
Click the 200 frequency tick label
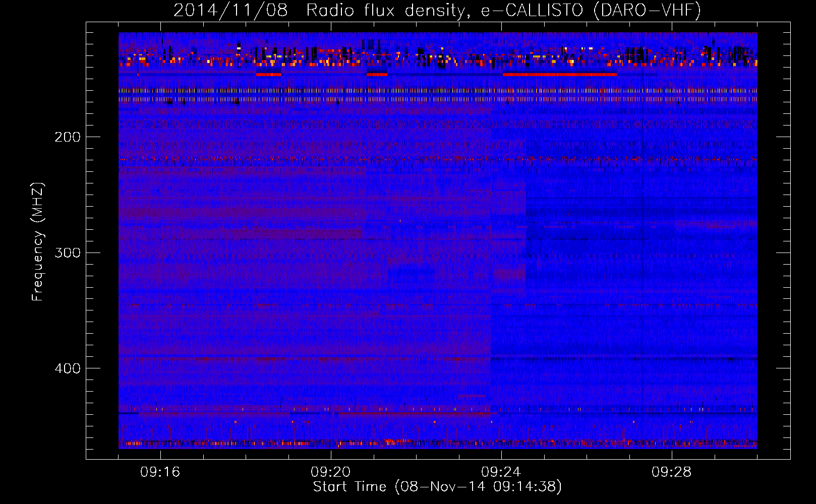click(x=68, y=137)
